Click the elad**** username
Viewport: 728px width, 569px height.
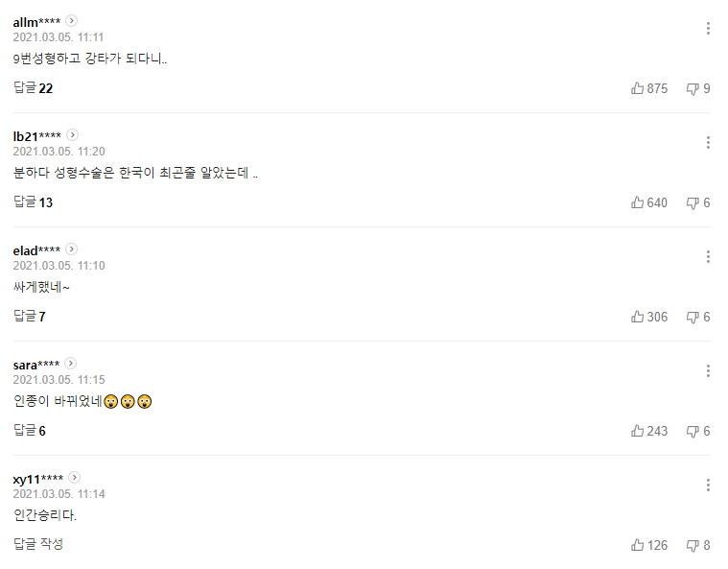[x=36, y=249]
